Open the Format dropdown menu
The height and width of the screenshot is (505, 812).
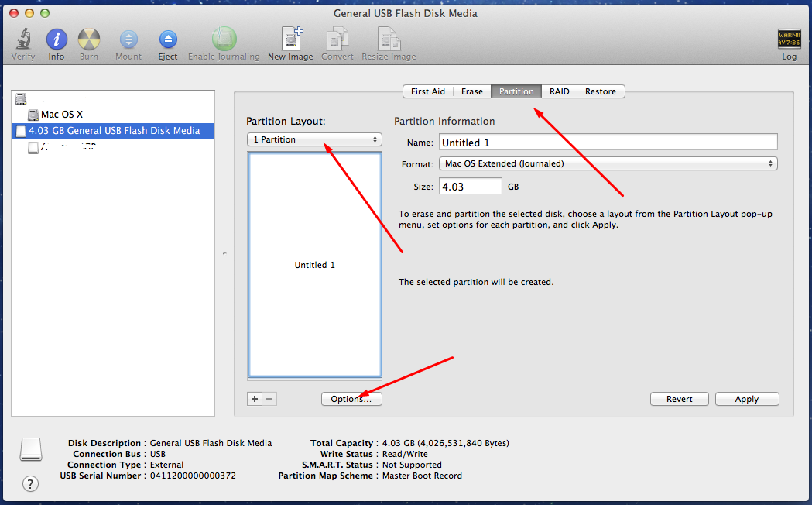pyautogui.click(x=608, y=163)
